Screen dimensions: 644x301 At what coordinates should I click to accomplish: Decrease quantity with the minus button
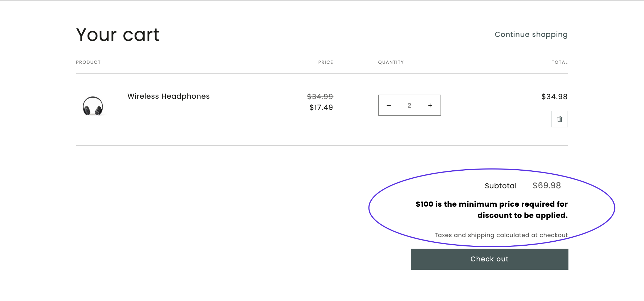click(x=389, y=105)
